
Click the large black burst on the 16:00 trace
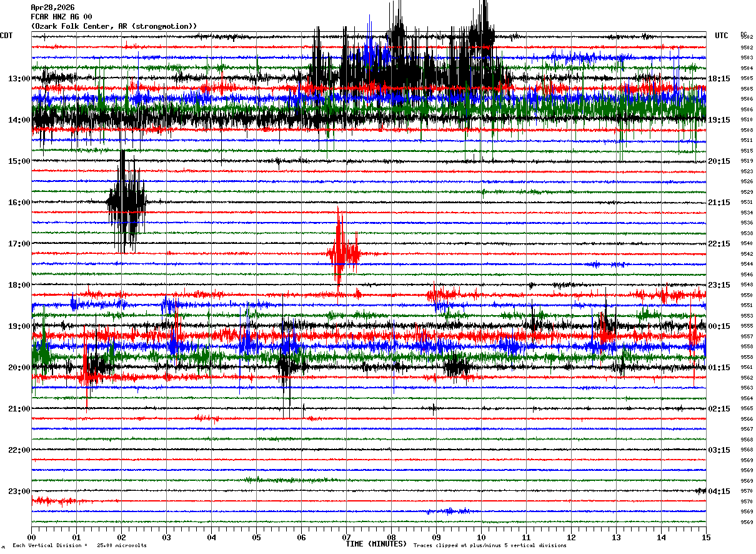tap(126, 202)
